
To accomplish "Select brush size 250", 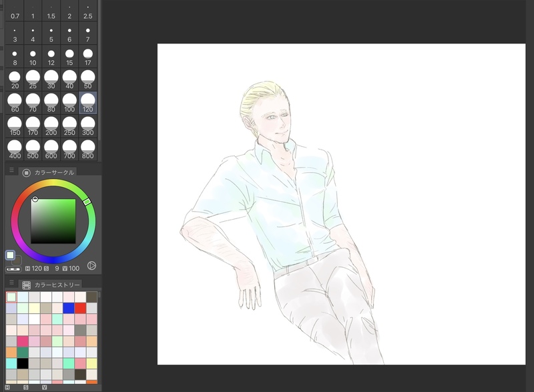I will tap(69, 126).
